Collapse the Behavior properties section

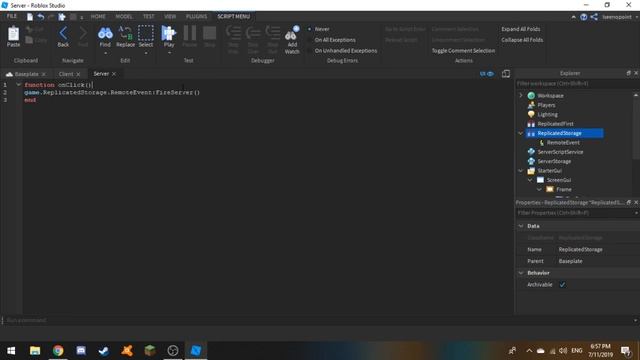click(x=521, y=273)
